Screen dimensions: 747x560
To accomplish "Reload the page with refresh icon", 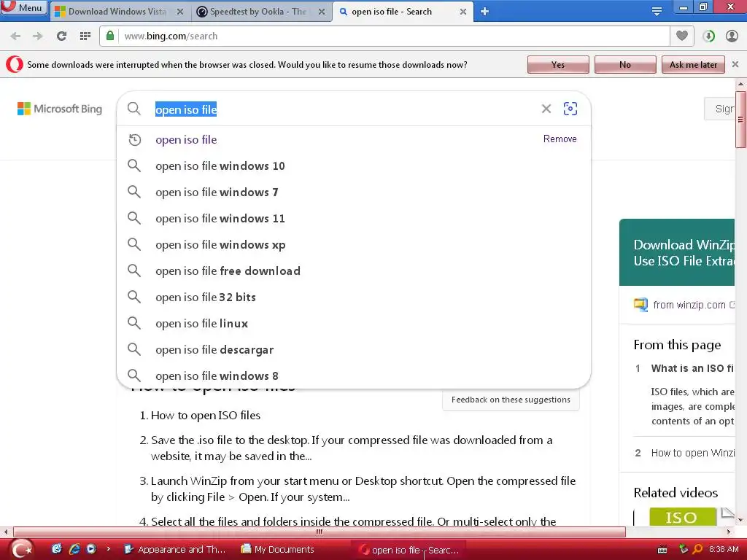I will coord(61,36).
